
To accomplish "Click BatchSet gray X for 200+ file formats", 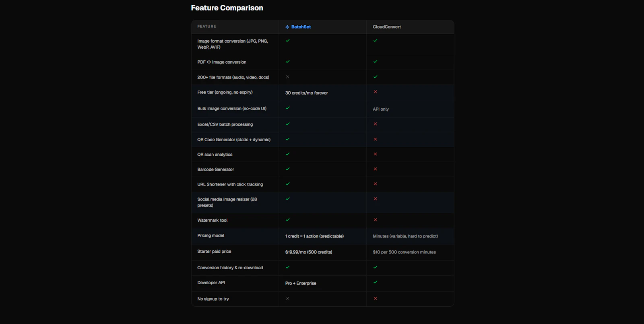I will (288, 77).
